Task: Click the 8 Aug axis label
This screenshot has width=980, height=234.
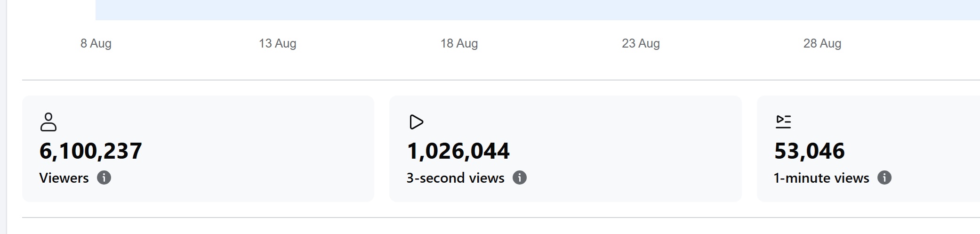Action: point(96,43)
